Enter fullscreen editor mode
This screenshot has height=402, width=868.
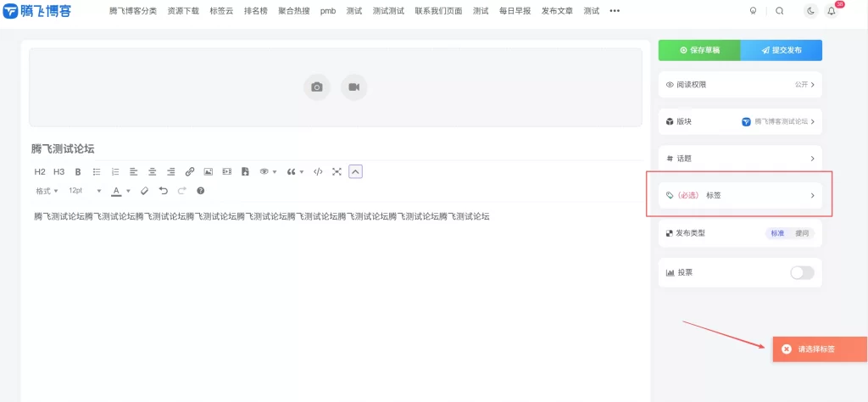(337, 171)
